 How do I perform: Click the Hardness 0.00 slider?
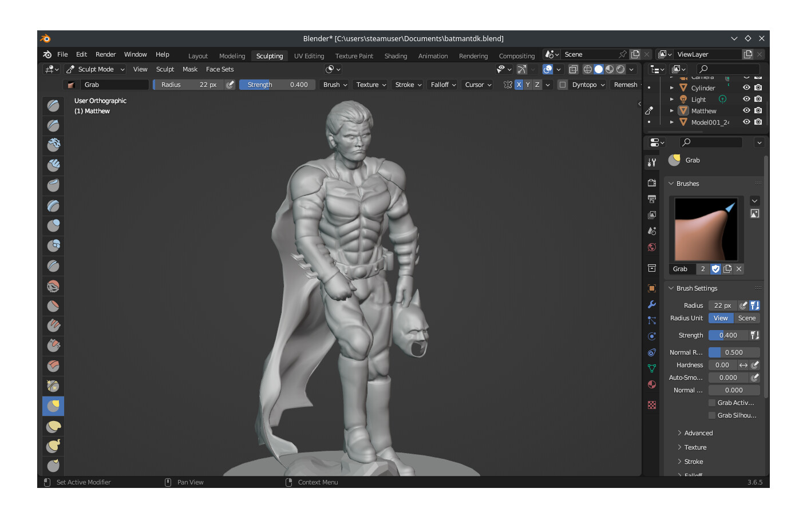coord(722,365)
